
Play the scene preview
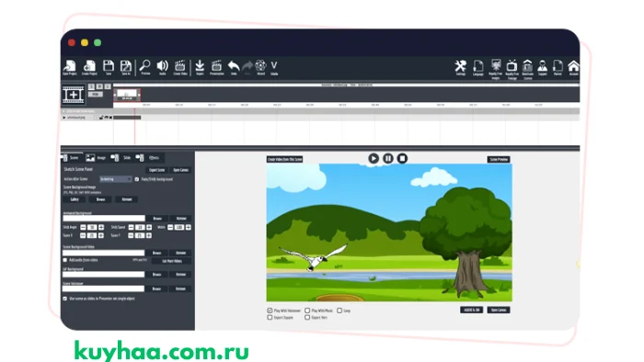tap(374, 158)
